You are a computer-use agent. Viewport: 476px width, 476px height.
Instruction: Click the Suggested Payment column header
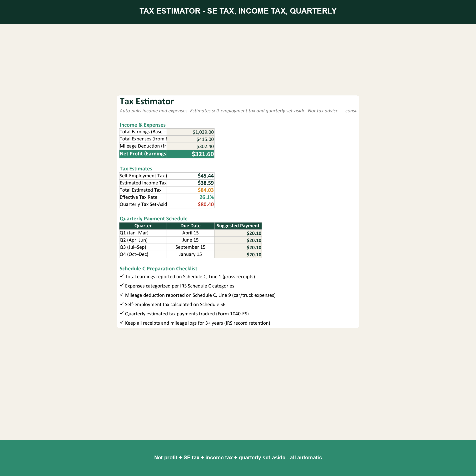pos(238,226)
